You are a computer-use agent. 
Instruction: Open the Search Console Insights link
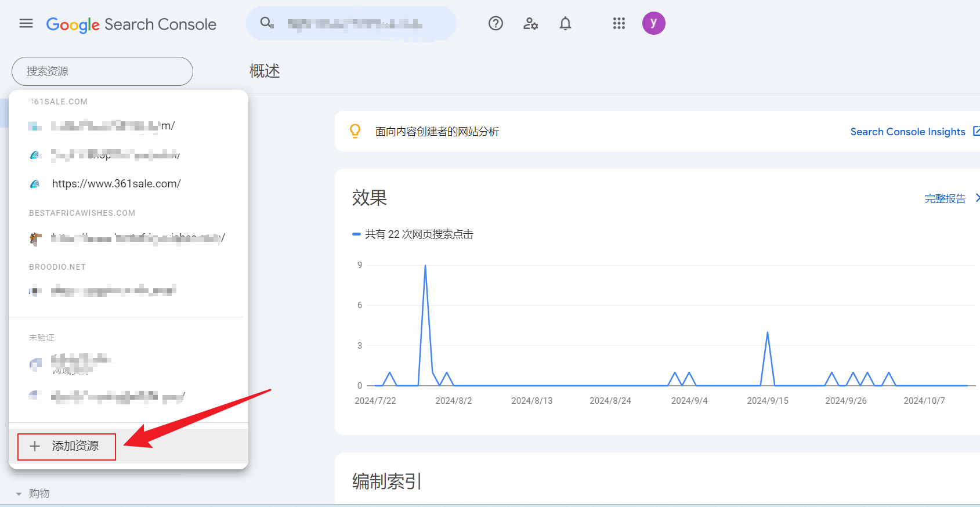pos(907,132)
